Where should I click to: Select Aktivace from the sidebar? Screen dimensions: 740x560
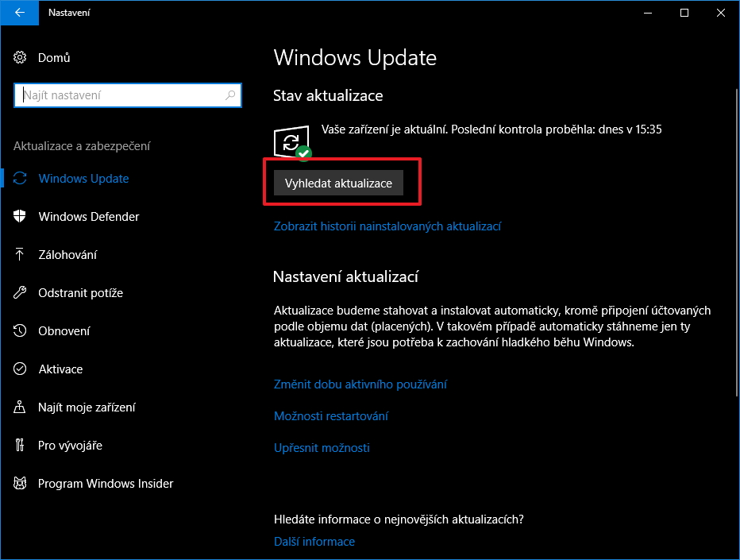(x=60, y=369)
